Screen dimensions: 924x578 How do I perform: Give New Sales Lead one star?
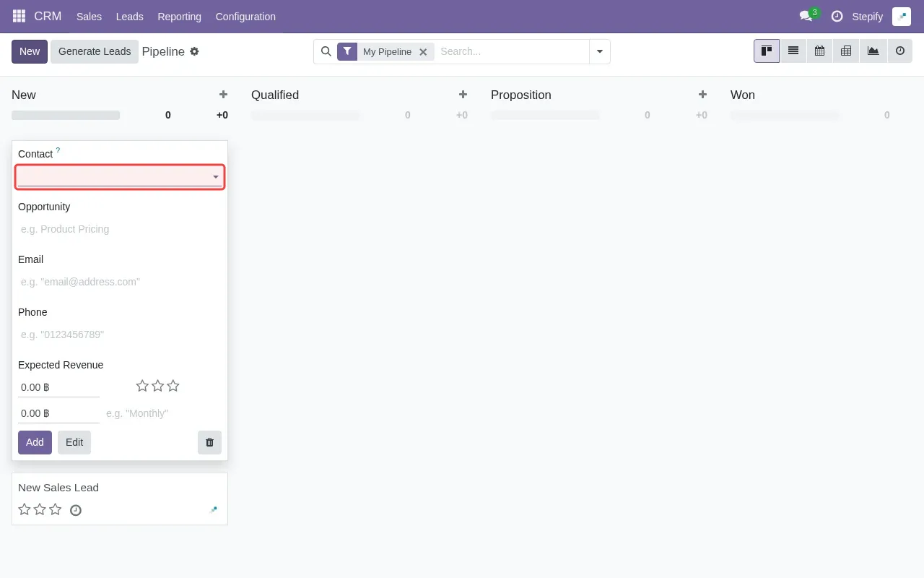coord(24,509)
